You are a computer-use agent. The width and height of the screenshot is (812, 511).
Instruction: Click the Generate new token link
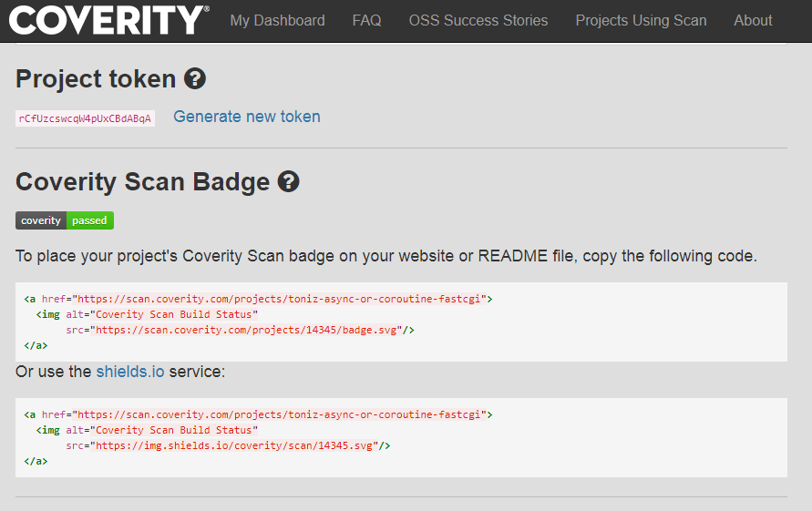(246, 117)
